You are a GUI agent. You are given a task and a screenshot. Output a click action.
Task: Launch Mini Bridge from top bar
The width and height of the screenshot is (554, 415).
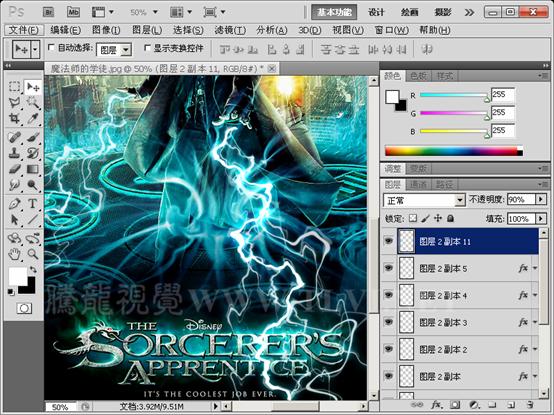[73, 12]
